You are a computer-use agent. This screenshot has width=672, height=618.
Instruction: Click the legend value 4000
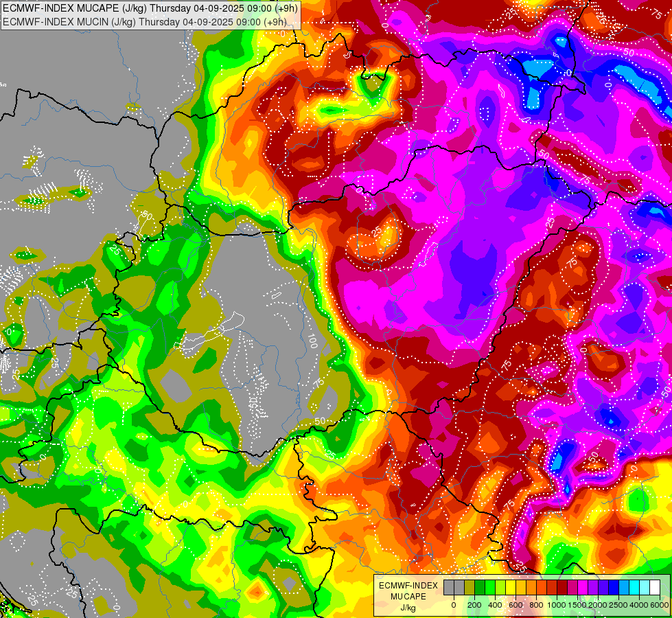tap(640, 605)
